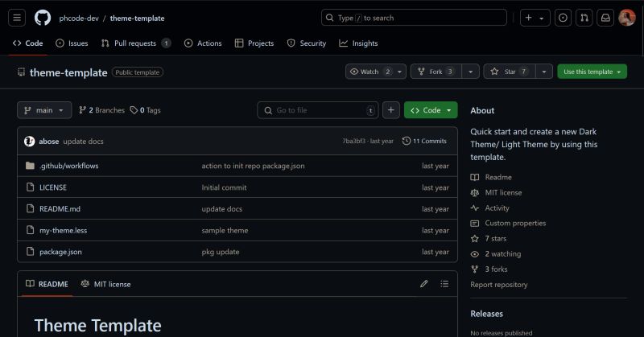Screen dimensions: 644x337
Task: Open the notifications inbox icon
Action: pos(605,18)
